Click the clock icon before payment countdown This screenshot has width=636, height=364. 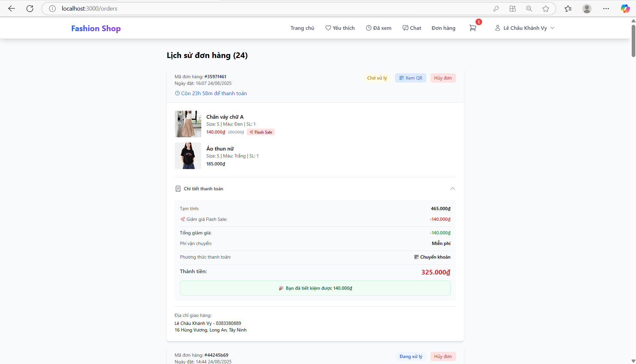[x=177, y=93]
